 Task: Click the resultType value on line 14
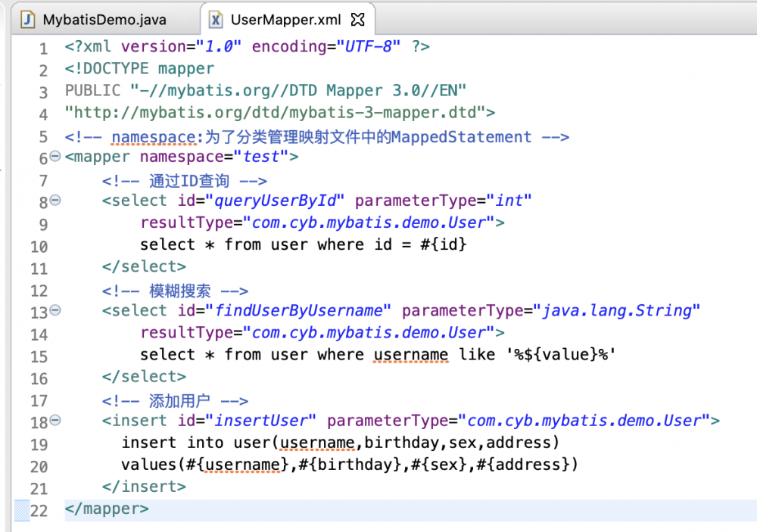(369, 333)
